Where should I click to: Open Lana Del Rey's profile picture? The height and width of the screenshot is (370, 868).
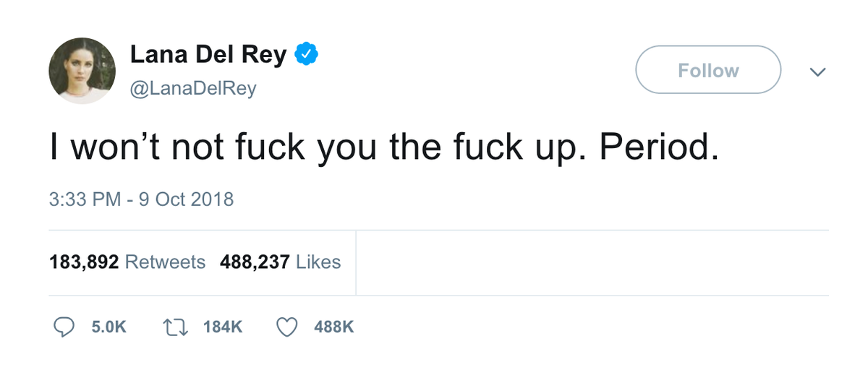(x=82, y=70)
